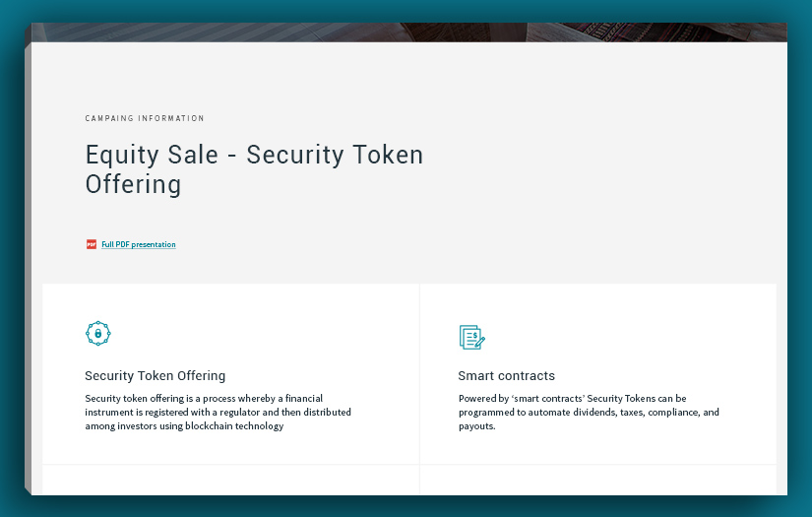Select the Security Token Offering card title
Image resolution: width=812 pixels, height=517 pixels.
tap(155, 375)
